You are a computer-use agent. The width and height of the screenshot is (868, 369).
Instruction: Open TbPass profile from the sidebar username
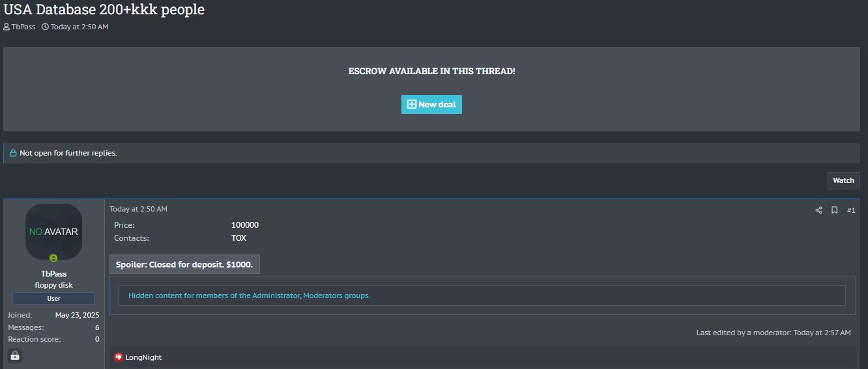53,274
